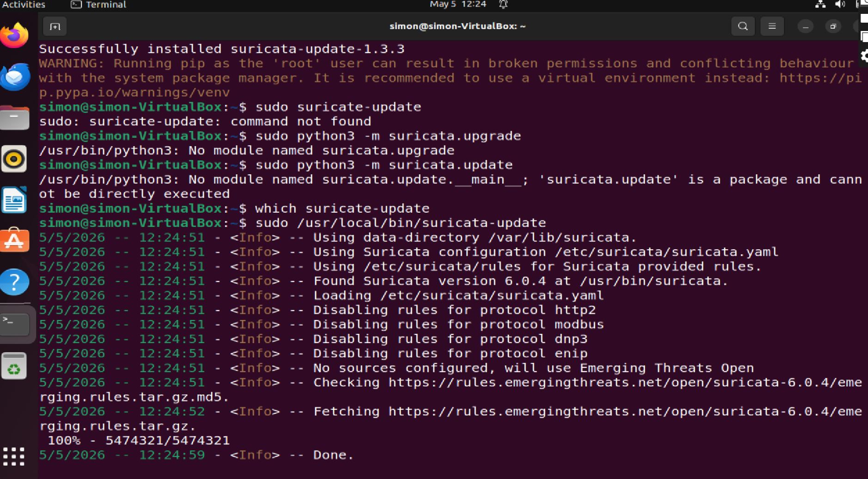Restore the terminal window size
This screenshot has height=479, width=868.
point(833,26)
